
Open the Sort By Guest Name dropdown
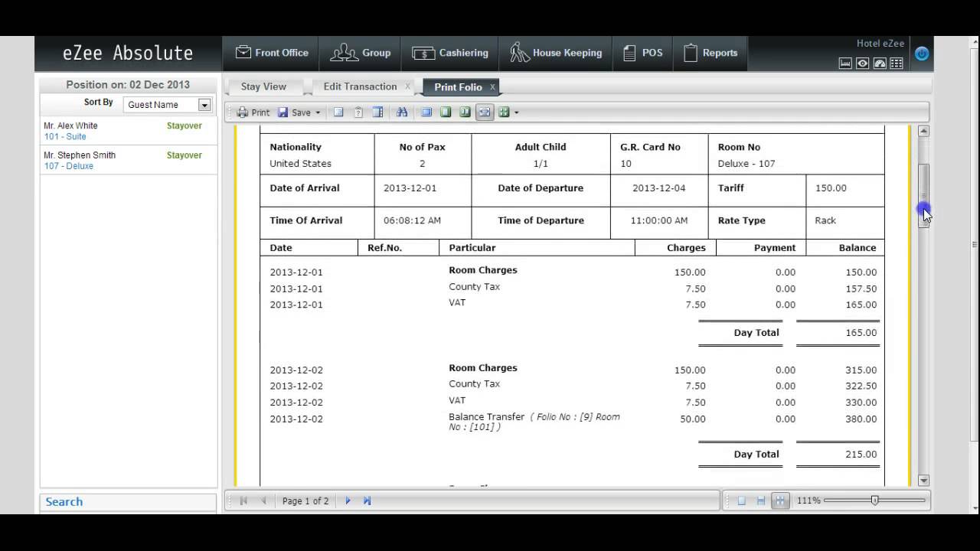click(x=167, y=105)
